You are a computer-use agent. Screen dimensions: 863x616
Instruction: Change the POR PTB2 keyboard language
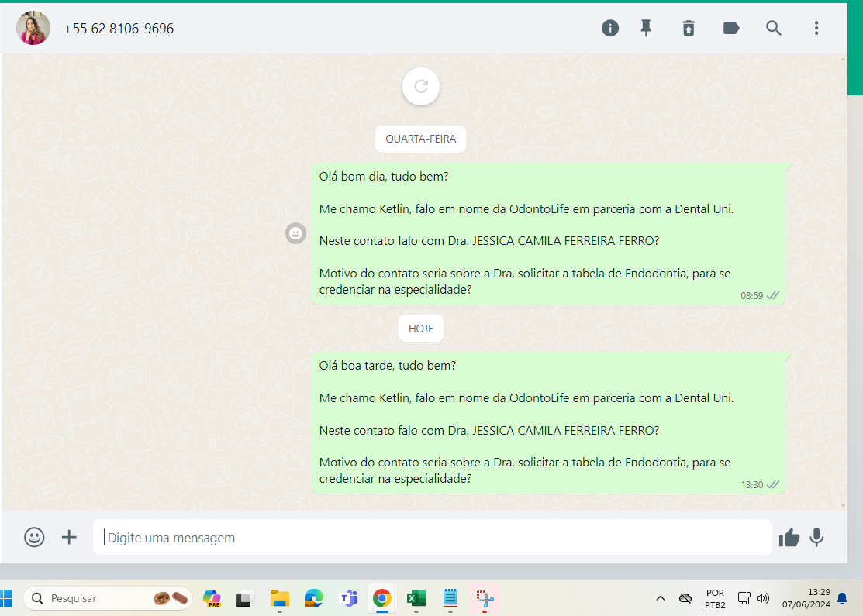[x=715, y=599]
